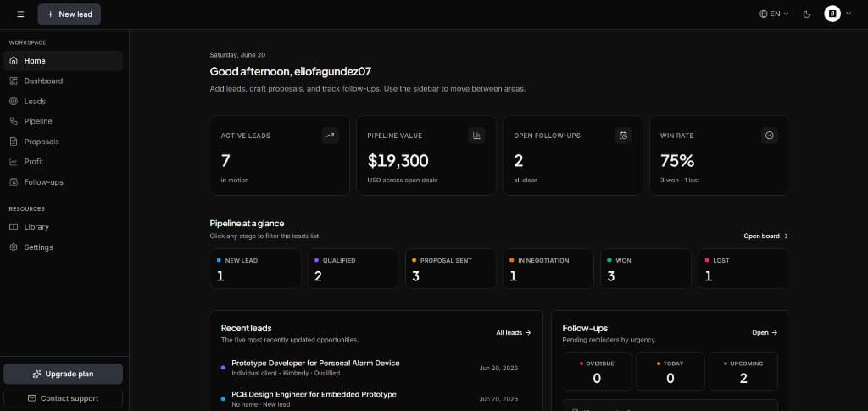Viewport: 868px width, 411px height.
Task: Click the New lead button
Action: 70,14
